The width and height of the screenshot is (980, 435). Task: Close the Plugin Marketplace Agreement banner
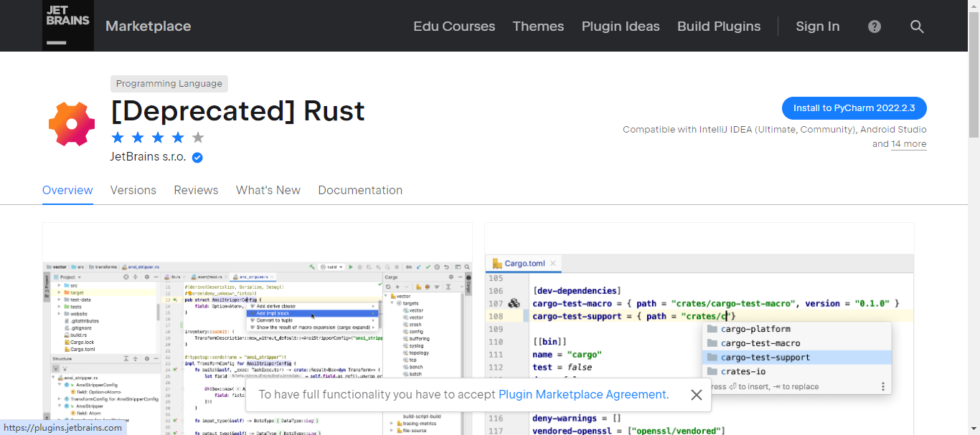(x=696, y=395)
